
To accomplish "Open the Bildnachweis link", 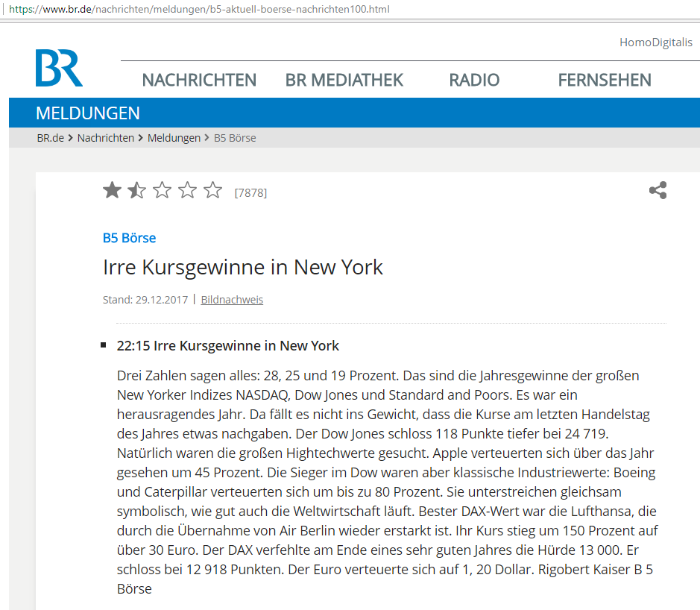I will tap(232, 299).
